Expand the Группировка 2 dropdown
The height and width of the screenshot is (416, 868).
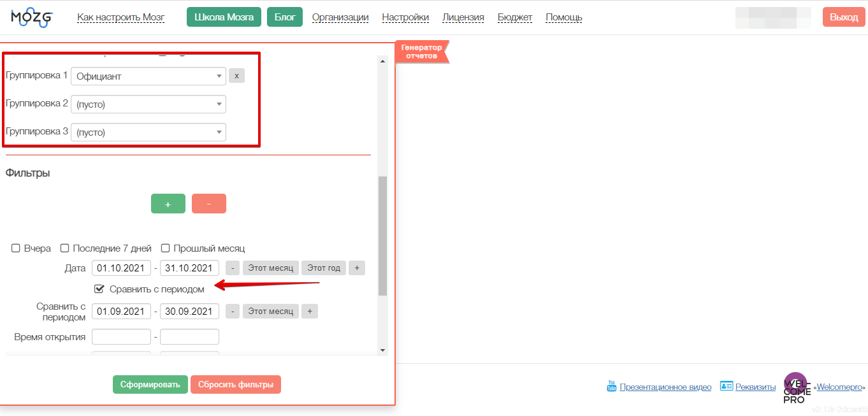(x=148, y=104)
